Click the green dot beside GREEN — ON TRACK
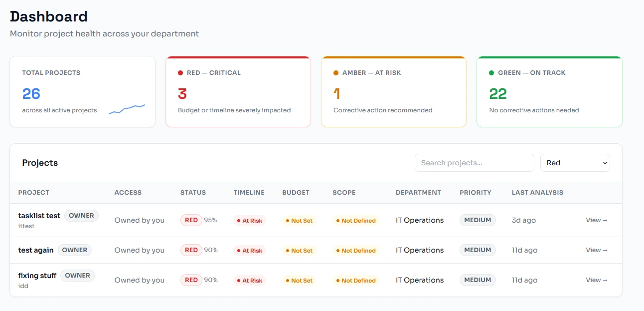 pyautogui.click(x=492, y=73)
